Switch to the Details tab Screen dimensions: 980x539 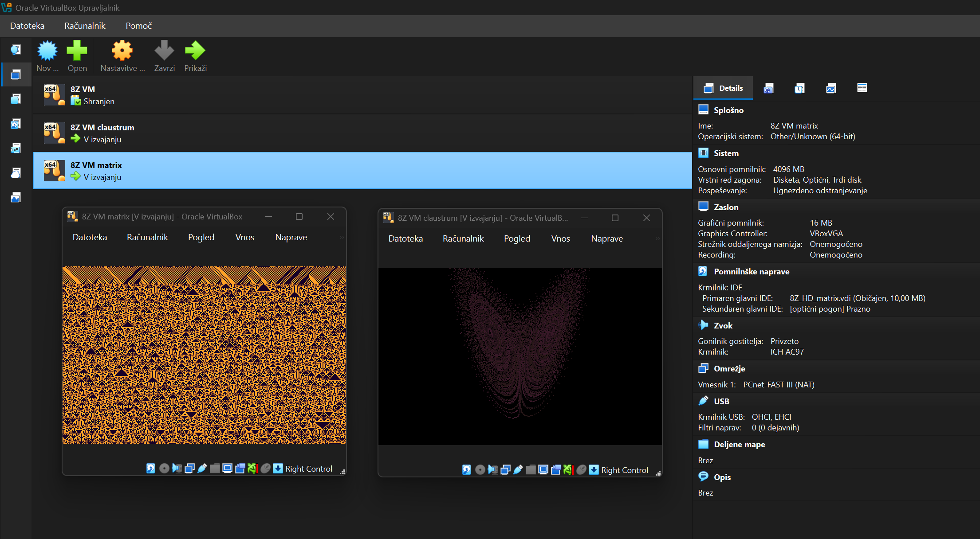(723, 88)
